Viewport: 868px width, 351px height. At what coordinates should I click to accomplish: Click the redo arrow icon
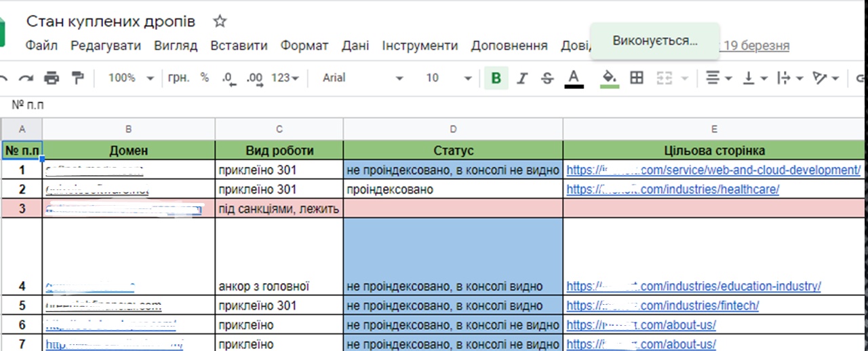pos(26,78)
